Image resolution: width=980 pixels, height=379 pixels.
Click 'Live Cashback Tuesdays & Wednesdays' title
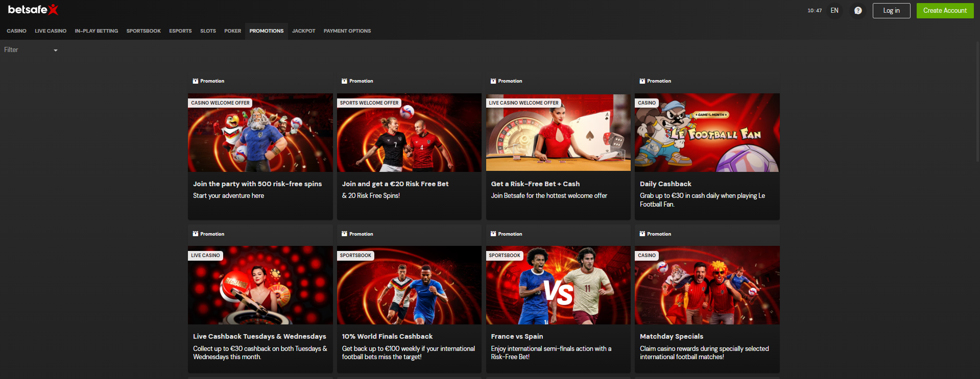coord(259,336)
